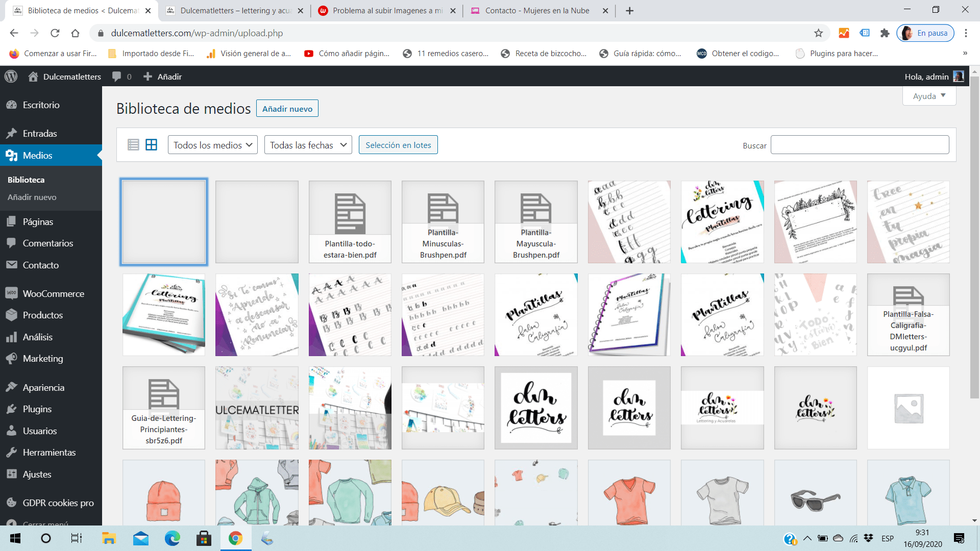Open Comenzar a usar Firefox bookmark

pyautogui.click(x=53, y=53)
